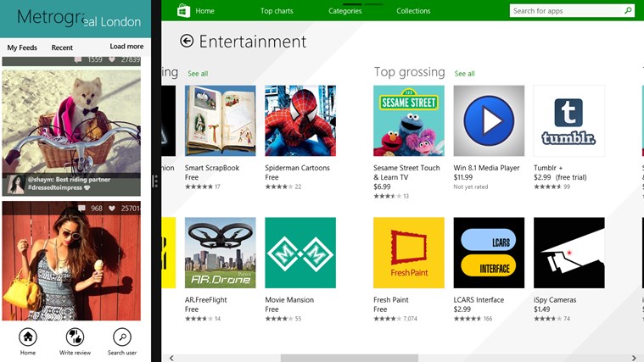
Task: Click the AR.FreeFlight title text
Action: tap(206, 300)
